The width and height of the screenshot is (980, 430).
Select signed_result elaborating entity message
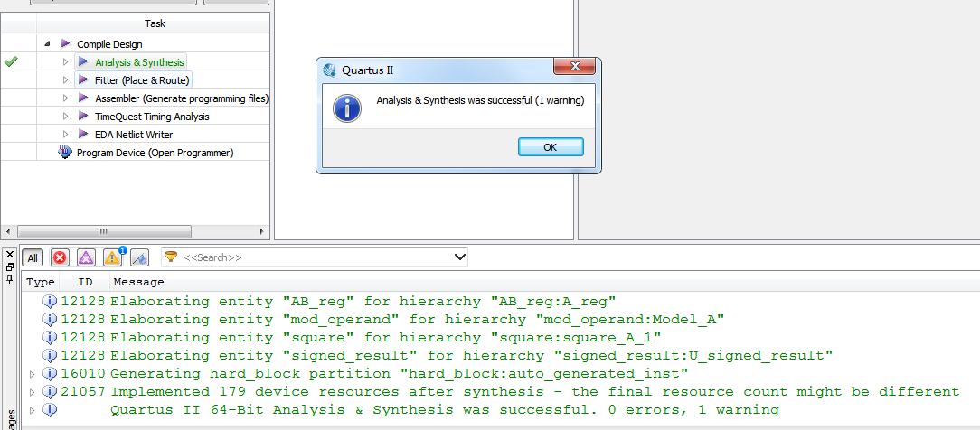[x=471, y=356]
